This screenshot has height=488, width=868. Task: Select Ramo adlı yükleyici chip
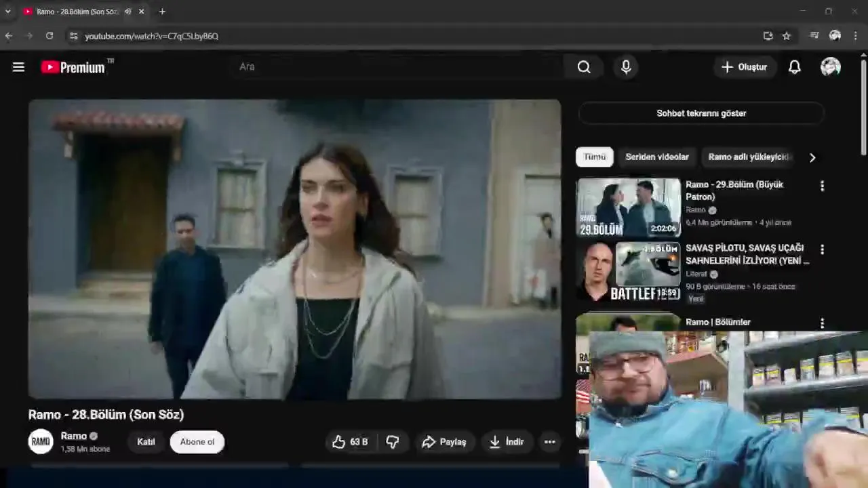click(748, 157)
